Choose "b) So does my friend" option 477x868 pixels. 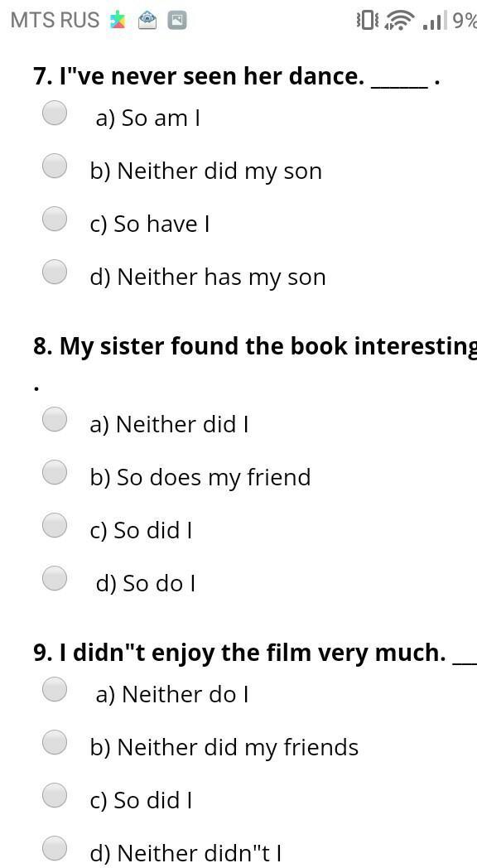tap(55, 472)
